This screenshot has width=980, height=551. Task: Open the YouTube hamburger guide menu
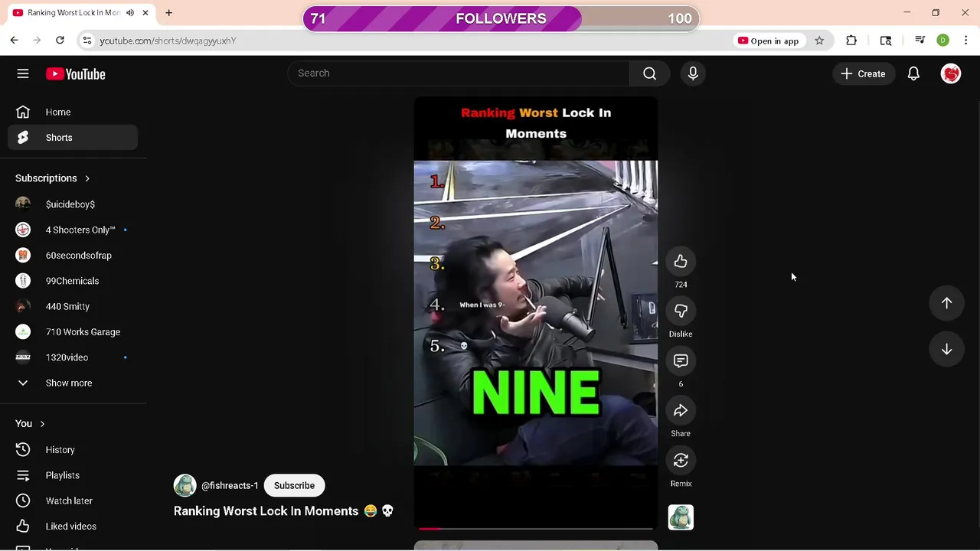click(23, 73)
